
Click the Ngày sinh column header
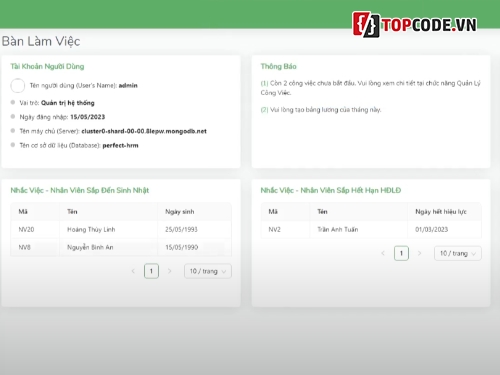click(x=180, y=212)
